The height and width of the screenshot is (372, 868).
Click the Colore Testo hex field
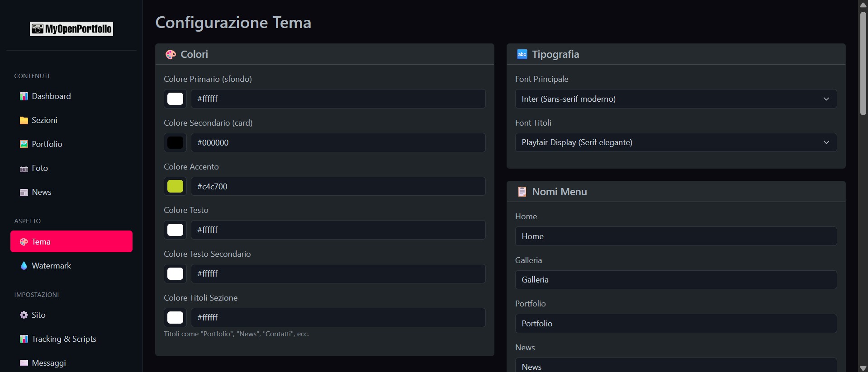coord(338,230)
